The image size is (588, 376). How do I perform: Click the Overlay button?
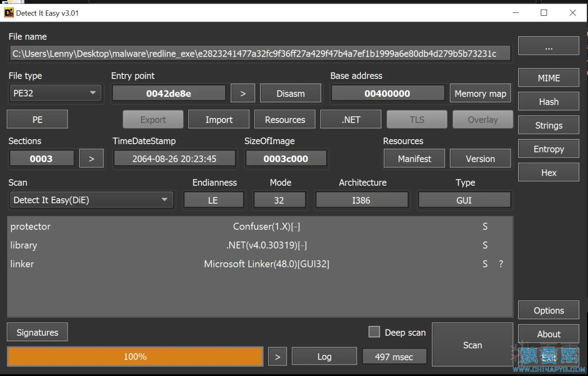coord(483,119)
